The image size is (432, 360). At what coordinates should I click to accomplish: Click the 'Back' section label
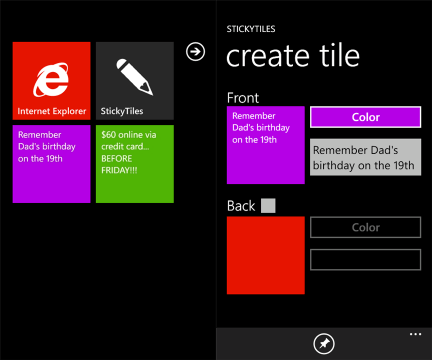[x=241, y=206]
